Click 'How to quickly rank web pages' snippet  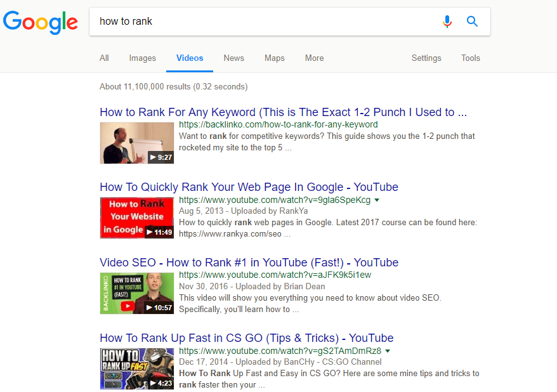point(328,228)
